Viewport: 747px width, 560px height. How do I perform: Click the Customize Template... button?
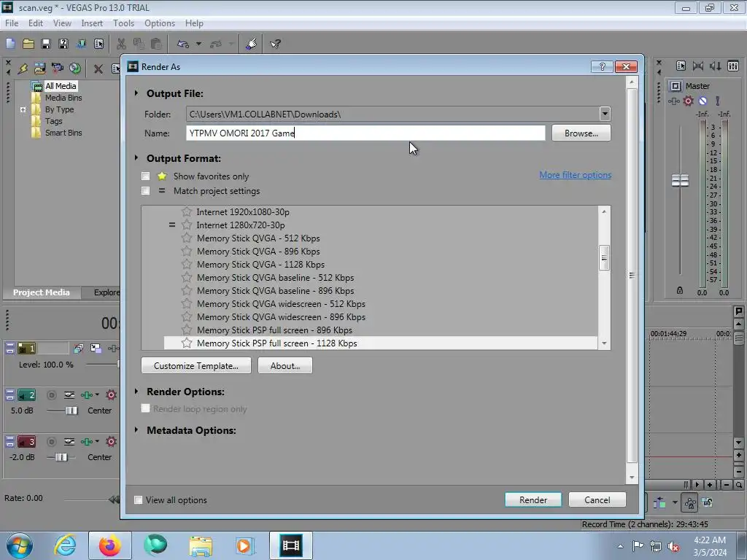pyautogui.click(x=196, y=366)
